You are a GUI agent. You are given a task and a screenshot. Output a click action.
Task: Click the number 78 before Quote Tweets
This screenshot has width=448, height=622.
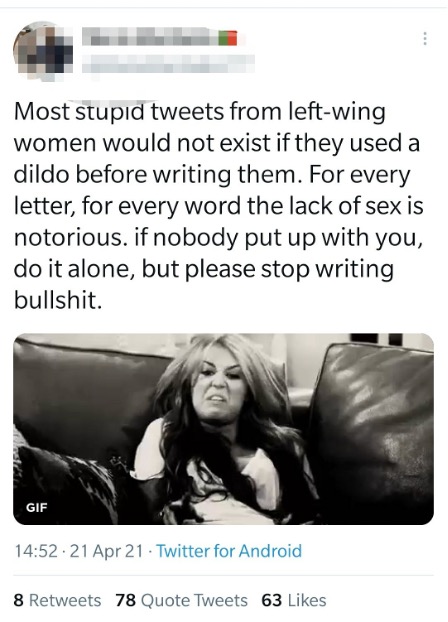pos(125,600)
